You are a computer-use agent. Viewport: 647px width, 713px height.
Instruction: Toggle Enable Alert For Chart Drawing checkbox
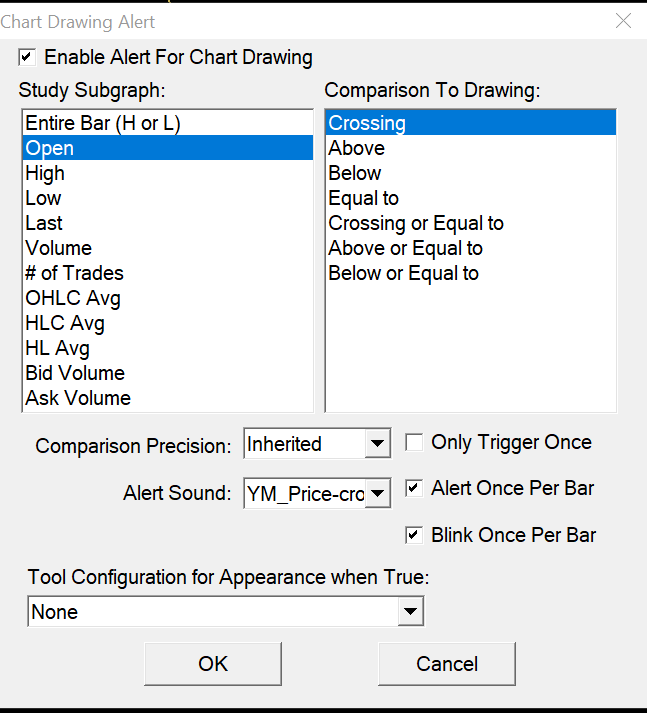tap(27, 57)
